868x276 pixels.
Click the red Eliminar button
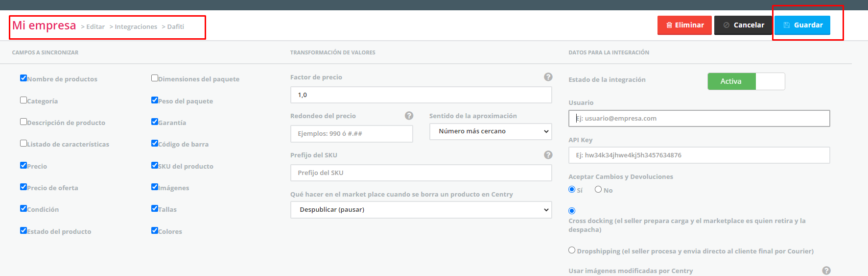pyautogui.click(x=684, y=25)
